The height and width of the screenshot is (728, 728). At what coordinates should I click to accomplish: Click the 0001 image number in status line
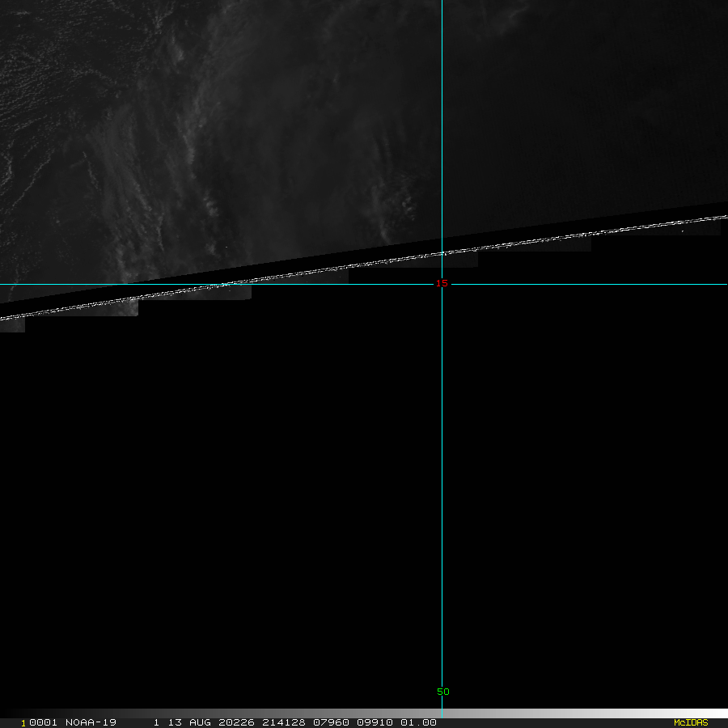(43, 722)
